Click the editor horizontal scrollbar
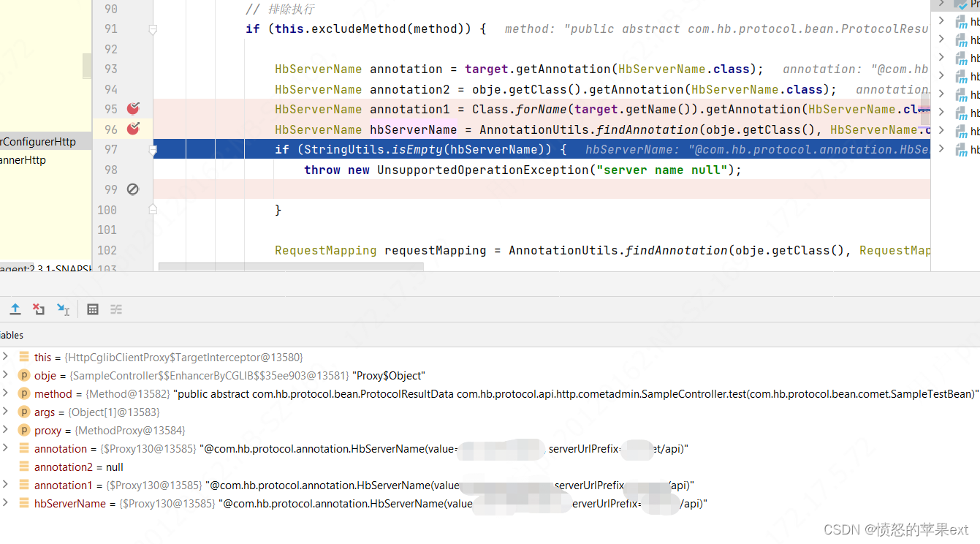The width and height of the screenshot is (980, 544). [x=291, y=267]
